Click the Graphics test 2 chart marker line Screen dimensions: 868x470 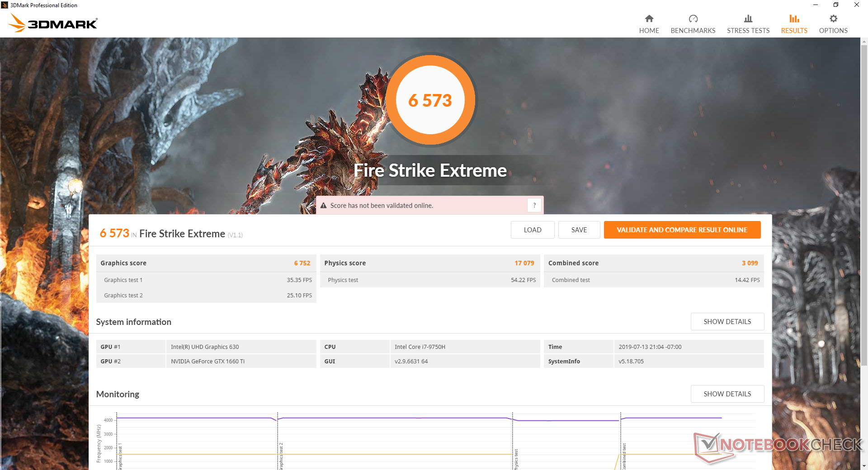pos(277,441)
